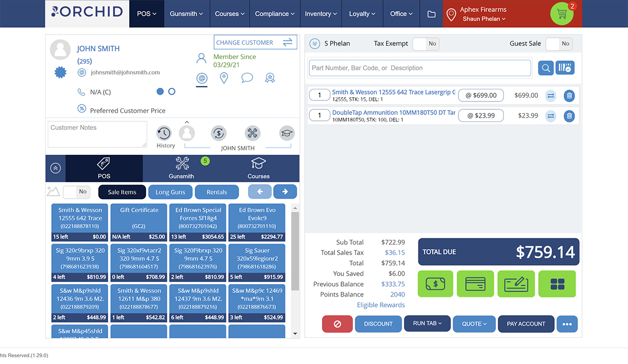Click the red cancel sale button

point(337,324)
